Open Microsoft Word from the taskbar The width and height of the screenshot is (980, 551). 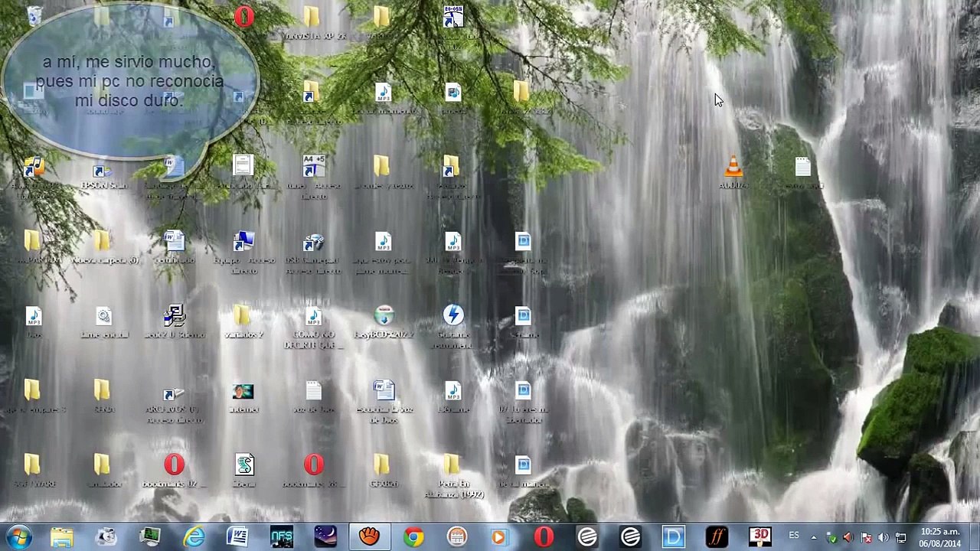coord(237,536)
